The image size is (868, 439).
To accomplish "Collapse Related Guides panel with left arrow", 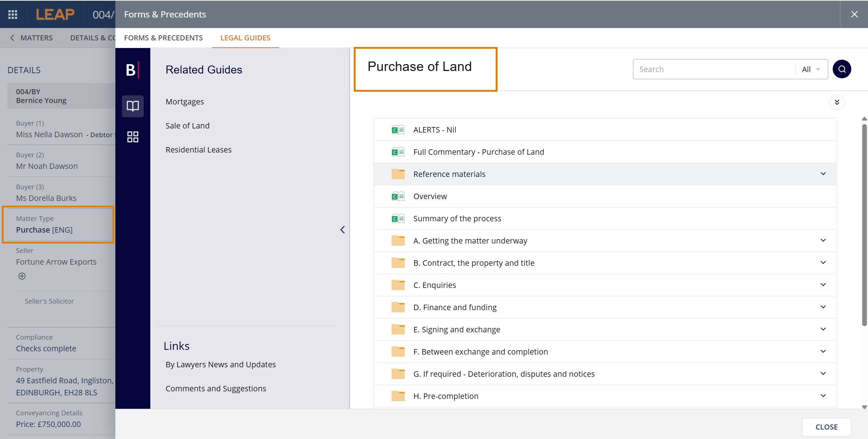I will point(342,230).
